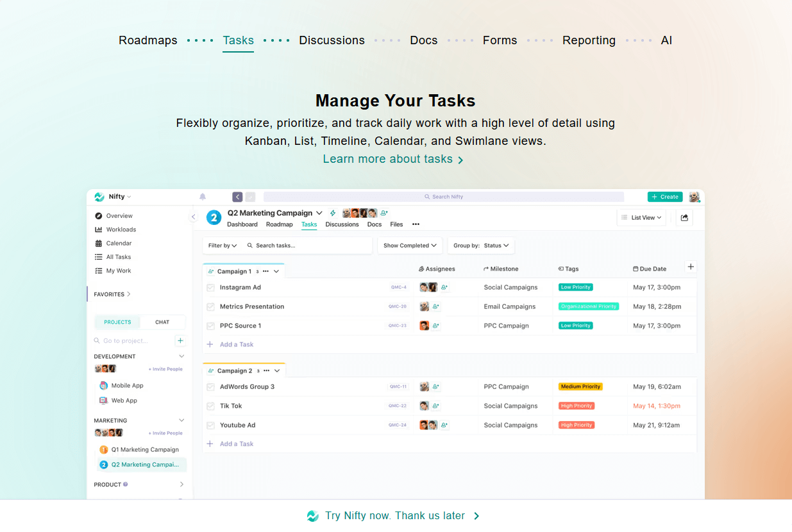
Task: Open My Work from the sidebar
Action: click(x=117, y=270)
